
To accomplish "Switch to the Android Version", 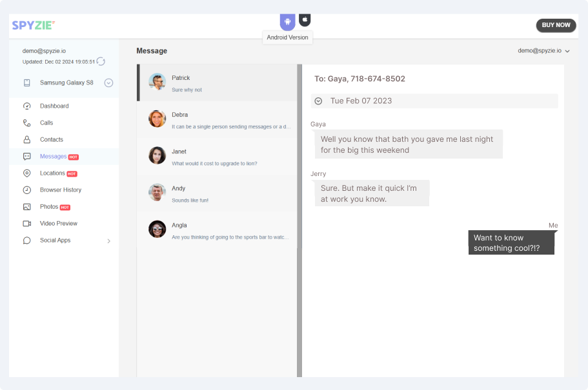I will (x=286, y=21).
